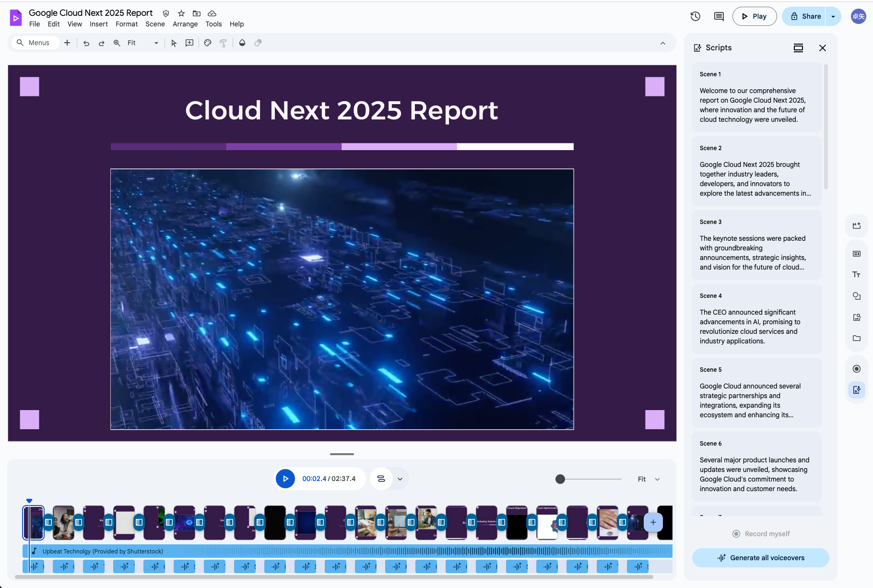The image size is (873, 588).
Task: Expand the Share options dropdown arrow
Action: [833, 16]
